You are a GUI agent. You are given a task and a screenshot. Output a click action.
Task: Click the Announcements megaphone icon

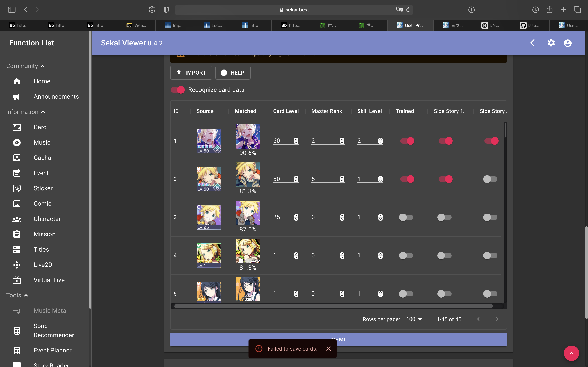click(x=16, y=97)
